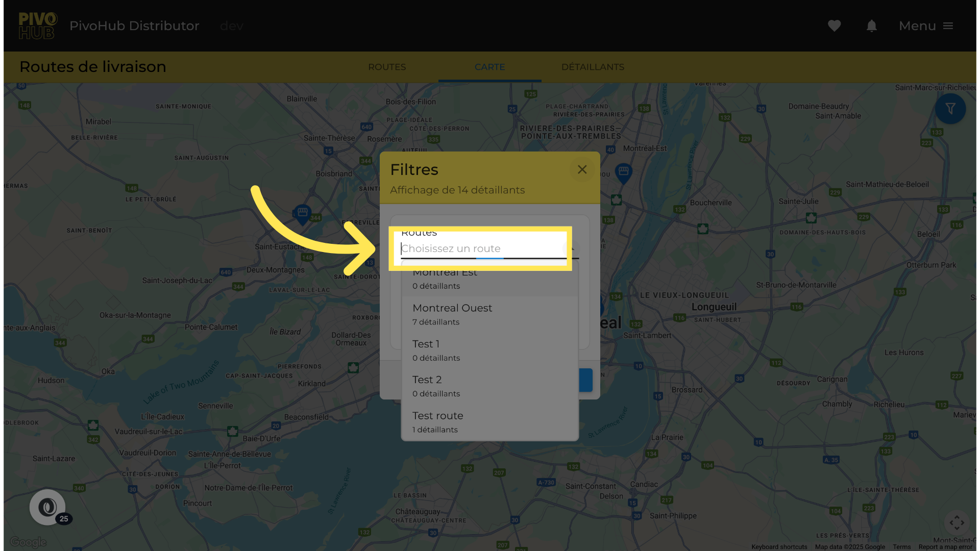Click the favorites heart icon in header
The image size is (980, 551).
(834, 26)
